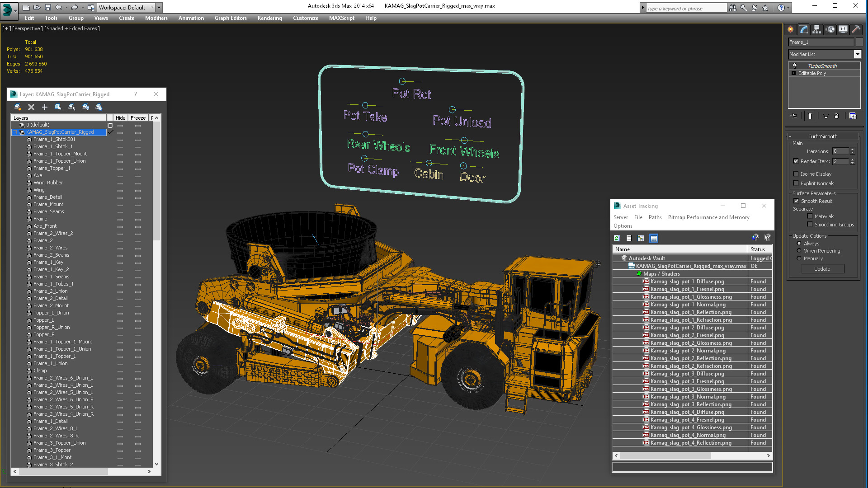The height and width of the screenshot is (488, 868).
Task: Open the Hierarchy command panel tab
Action: (816, 29)
